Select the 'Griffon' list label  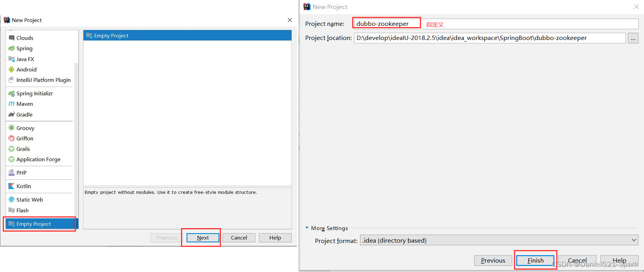(25, 138)
